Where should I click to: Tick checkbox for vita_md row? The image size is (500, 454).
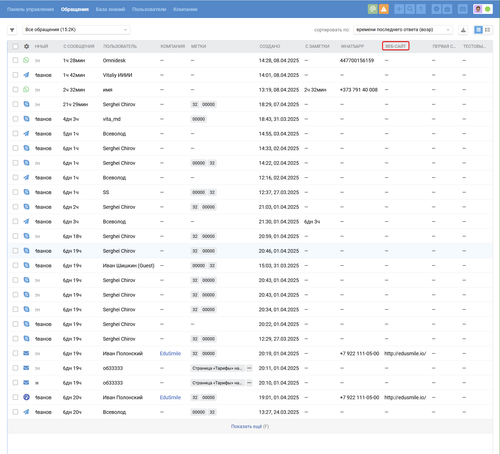tap(15, 119)
